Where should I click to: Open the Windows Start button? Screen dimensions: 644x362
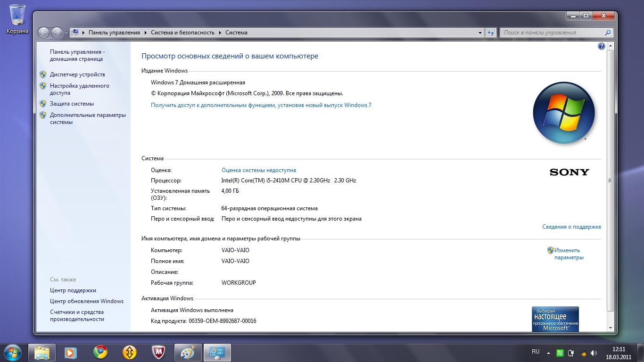[12, 352]
